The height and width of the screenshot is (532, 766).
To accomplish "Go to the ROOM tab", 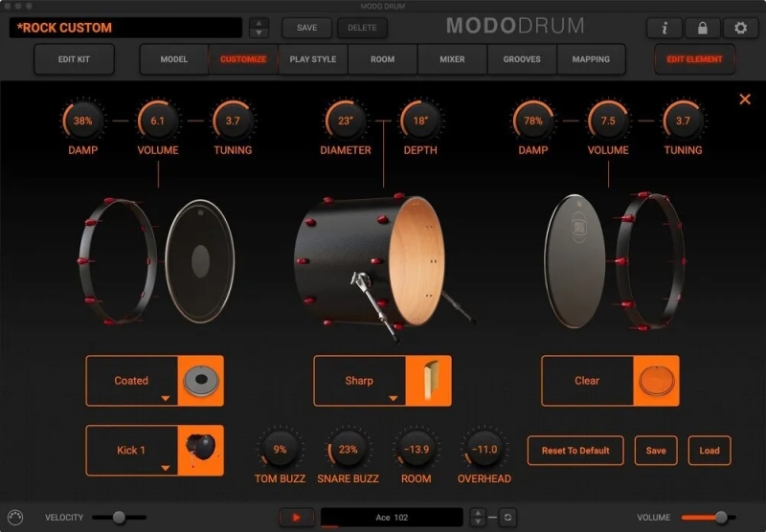I will [x=382, y=59].
